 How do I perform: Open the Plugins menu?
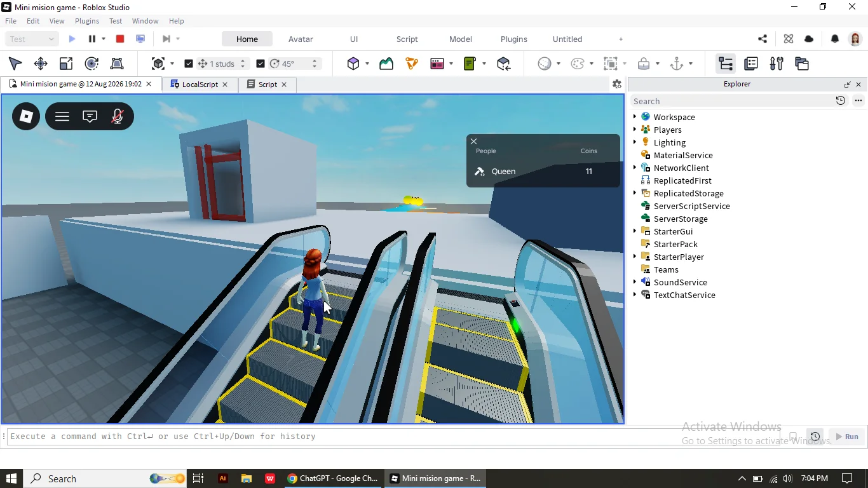click(x=87, y=21)
